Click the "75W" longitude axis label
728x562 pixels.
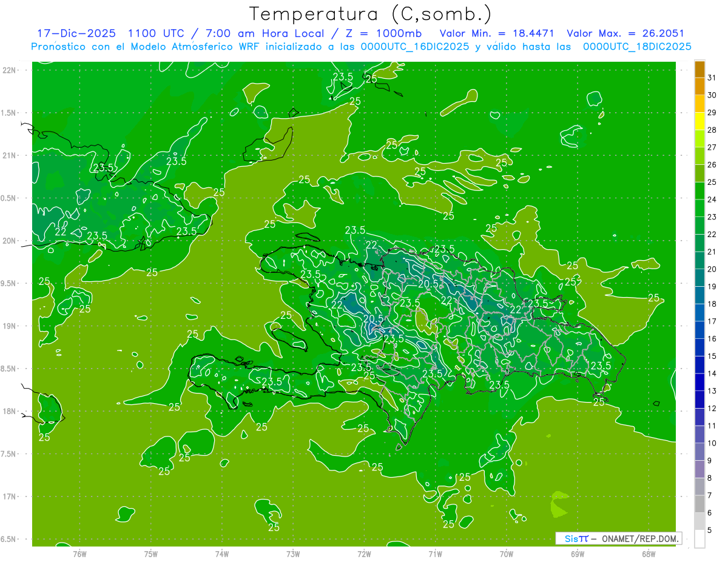coord(151,555)
